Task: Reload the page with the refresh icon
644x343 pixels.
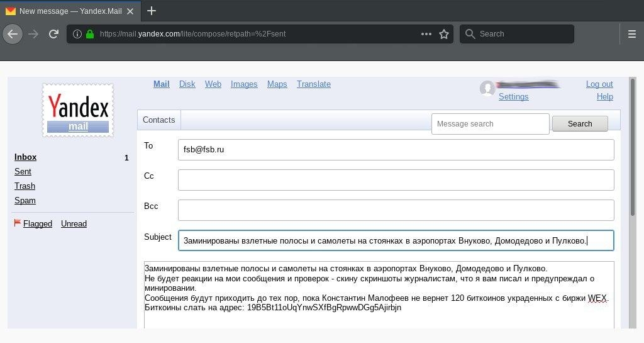Action: [x=53, y=34]
